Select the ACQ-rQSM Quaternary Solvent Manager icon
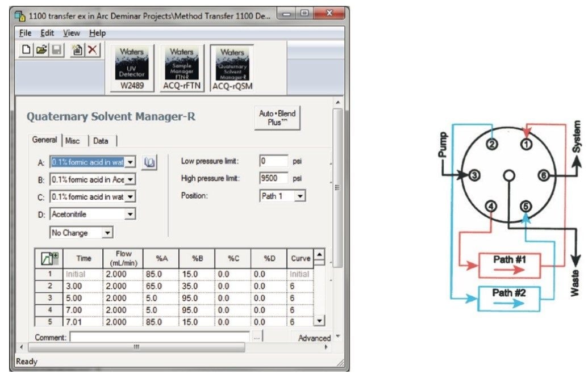 (x=232, y=68)
